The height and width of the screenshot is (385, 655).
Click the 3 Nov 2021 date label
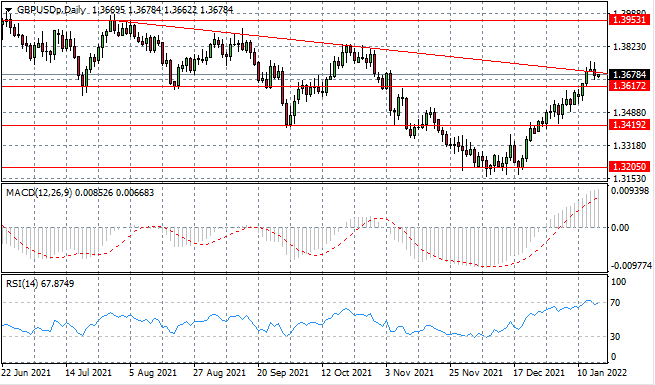(410, 372)
